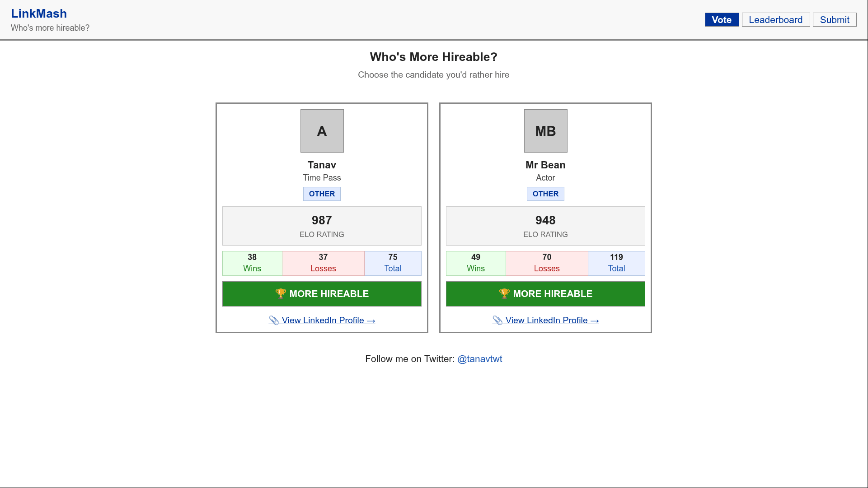Select the Vote tab
The width and height of the screenshot is (868, 488).
722,20
